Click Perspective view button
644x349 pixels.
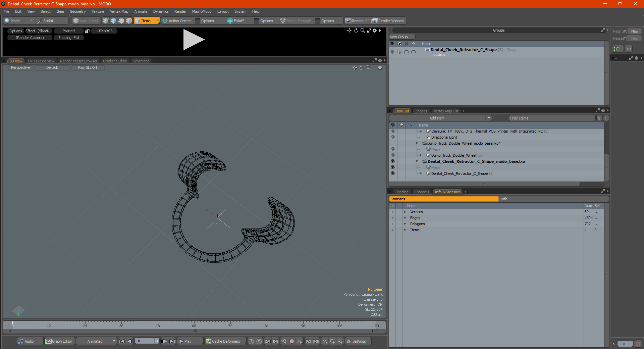pyautogui.click(x=20, y=68)
